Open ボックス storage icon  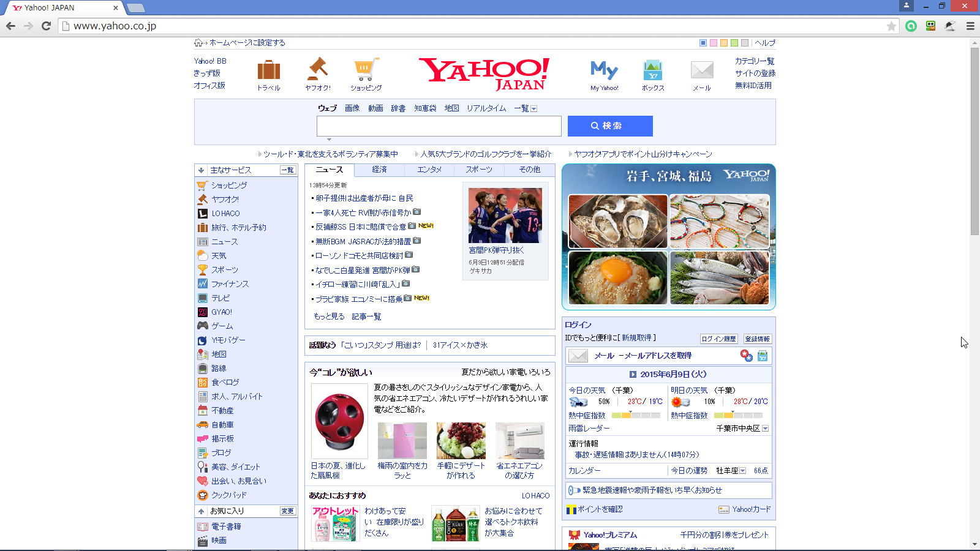[653, 70]
